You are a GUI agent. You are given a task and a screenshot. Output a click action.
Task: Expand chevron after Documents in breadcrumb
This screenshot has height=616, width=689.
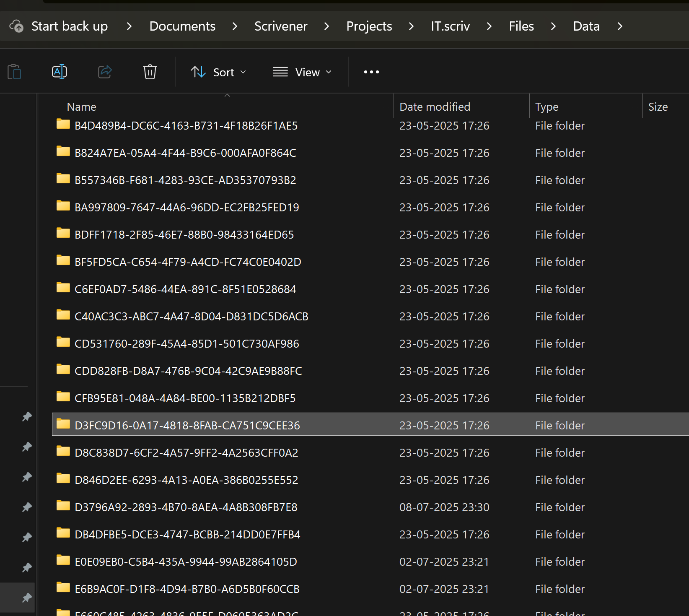pyautogui.click(x=235, y=26)
